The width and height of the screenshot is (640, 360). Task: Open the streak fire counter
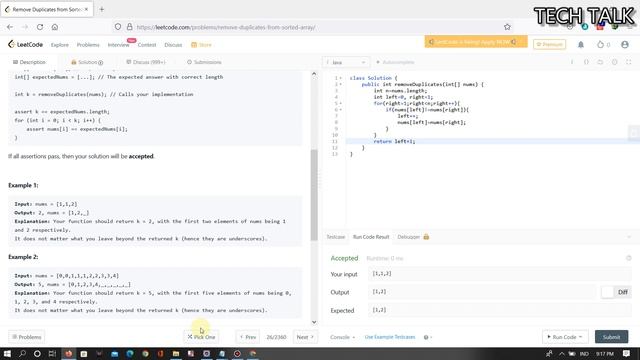(x=603, y=44)
